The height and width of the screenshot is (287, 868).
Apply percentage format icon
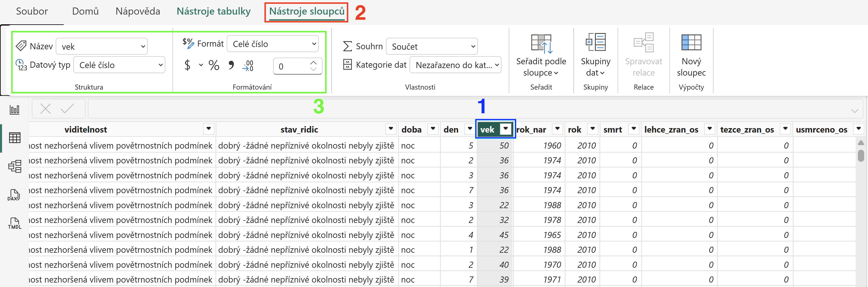point(214,65)
